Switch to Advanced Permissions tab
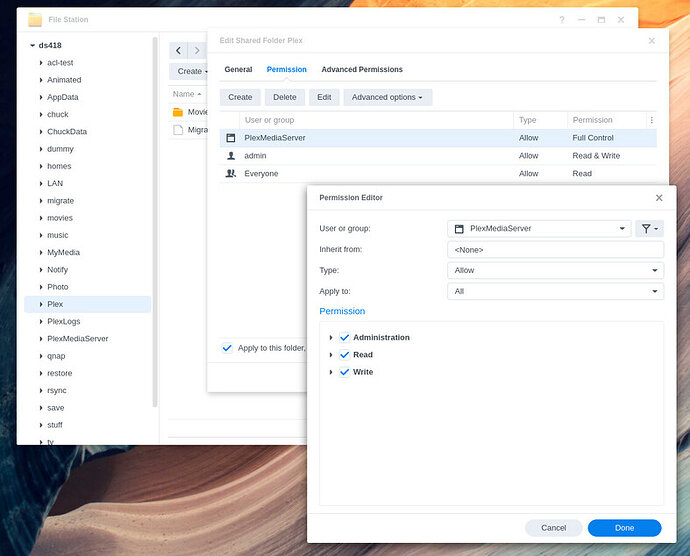 [x=362, y=70]
